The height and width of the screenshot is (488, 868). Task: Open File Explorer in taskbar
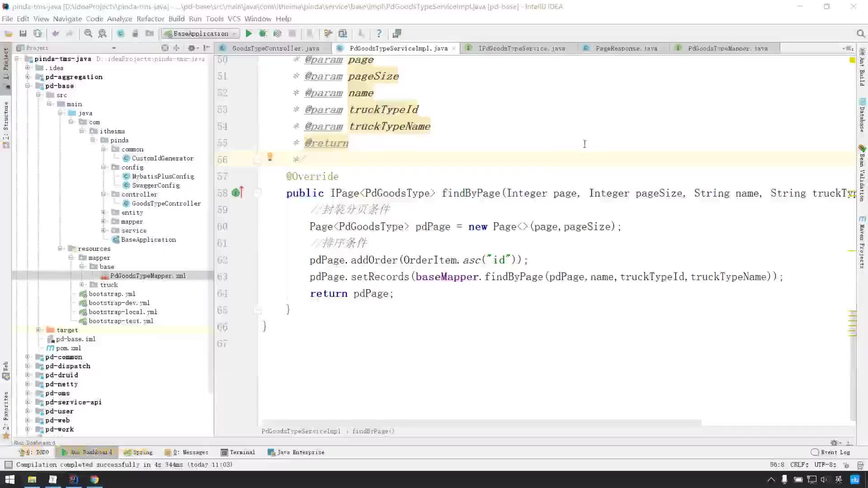pos(32,479)
